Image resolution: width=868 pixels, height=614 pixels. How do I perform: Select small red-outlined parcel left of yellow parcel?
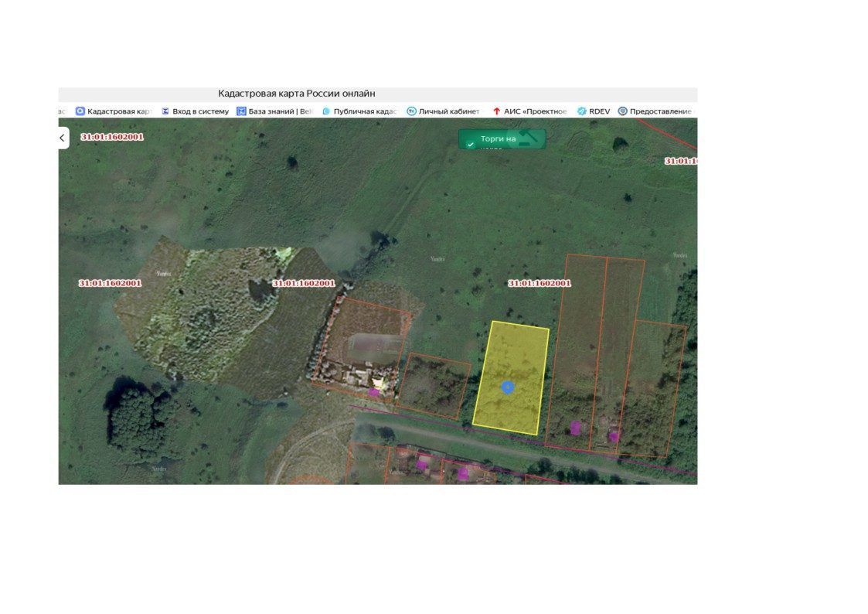[434, 386]
